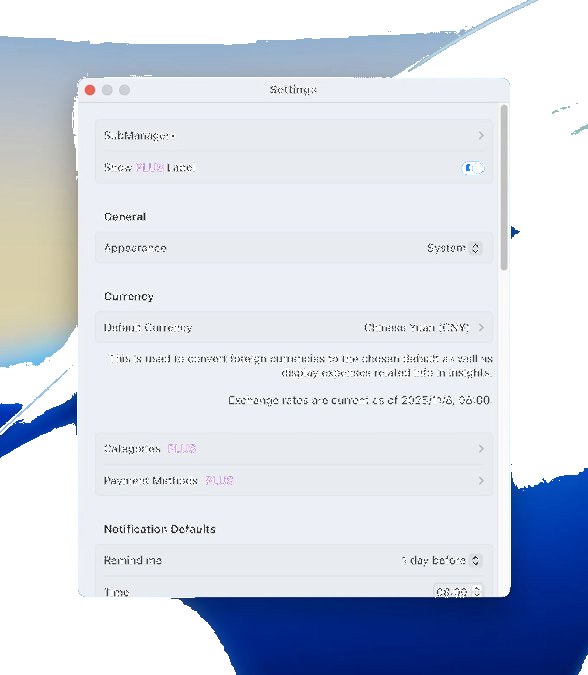Click the SubManager+ row chevron arrow
Image resolution: width=588 pixels, height=675 pixels.
click(481, 136)
